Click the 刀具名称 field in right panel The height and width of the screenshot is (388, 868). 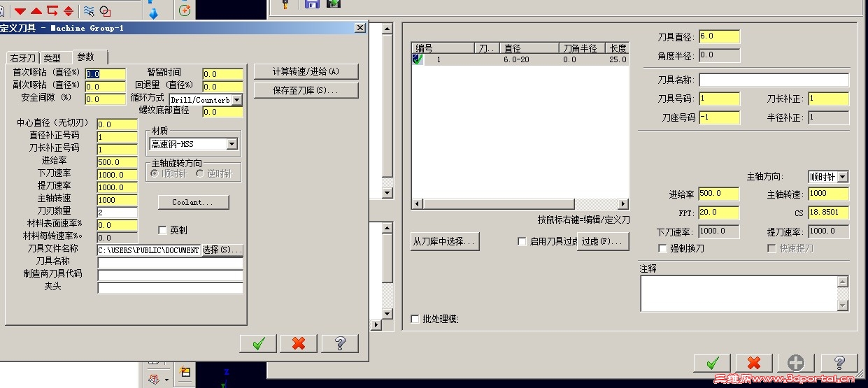[774, 80]
